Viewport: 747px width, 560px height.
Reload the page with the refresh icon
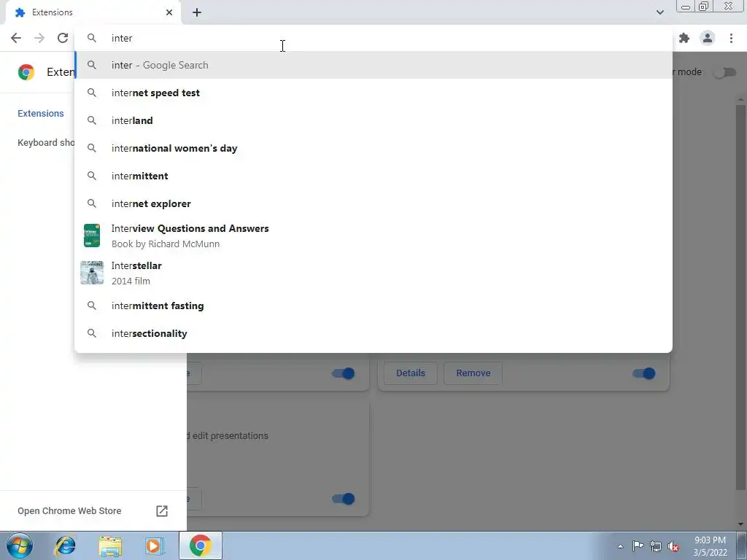[63, 38]
